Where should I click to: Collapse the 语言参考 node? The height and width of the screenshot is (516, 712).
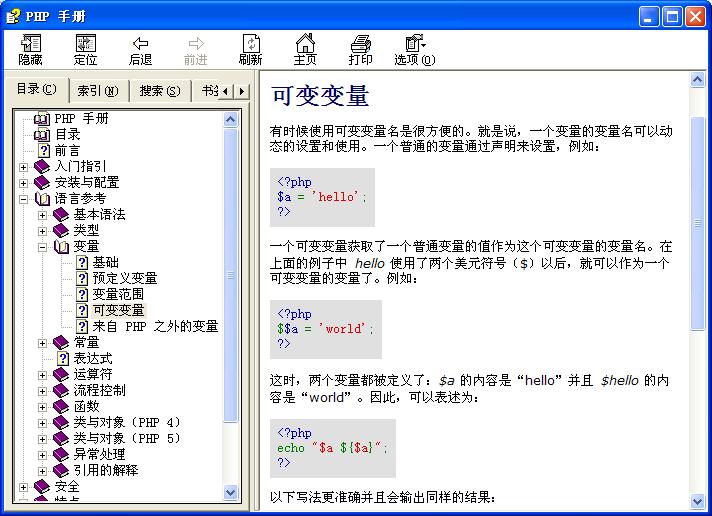24,199
